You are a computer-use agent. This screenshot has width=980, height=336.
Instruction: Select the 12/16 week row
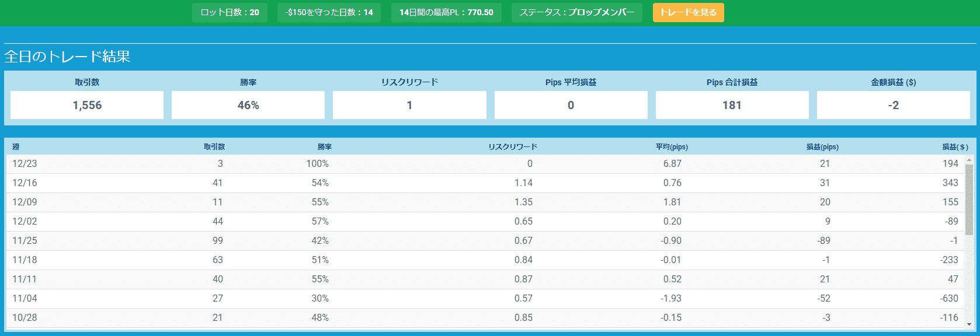(x=485, y=183)
